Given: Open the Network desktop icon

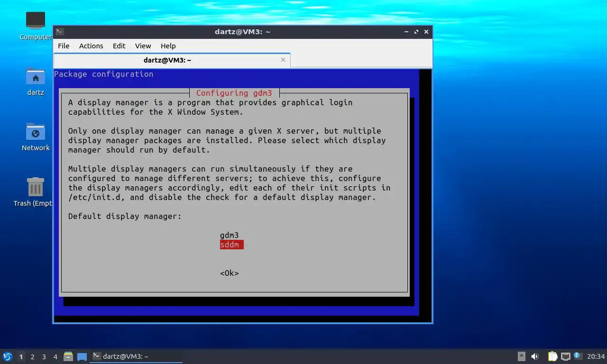Looking at the screenshot, I should point(36,132).
